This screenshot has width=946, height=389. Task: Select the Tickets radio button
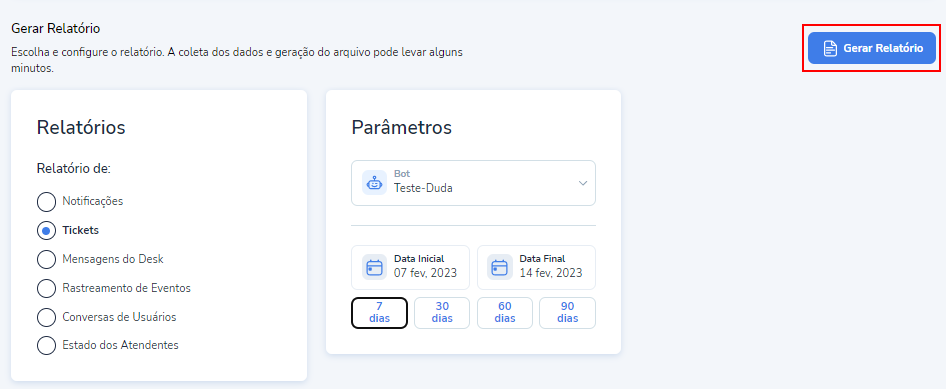[x=46, y=230]
